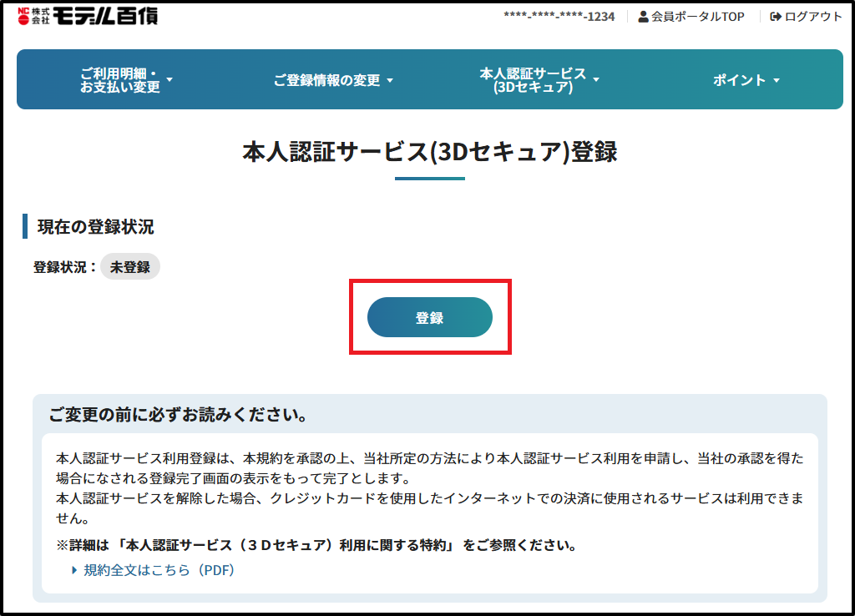
Task: Expand the arrow next to ポイント
Action: pyautogui.click(x=777, y=81)
